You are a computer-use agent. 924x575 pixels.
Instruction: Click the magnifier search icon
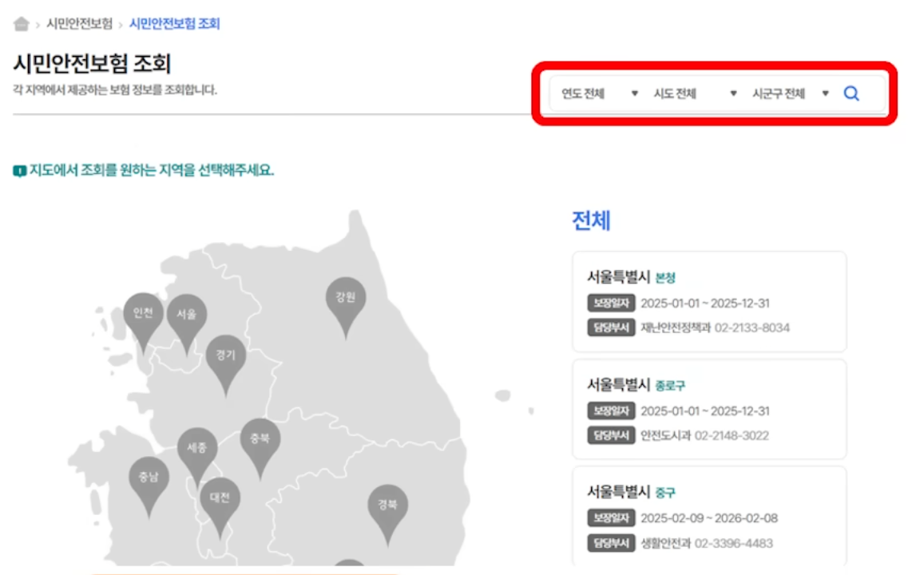pyautogui.click(x=851, y=93)
